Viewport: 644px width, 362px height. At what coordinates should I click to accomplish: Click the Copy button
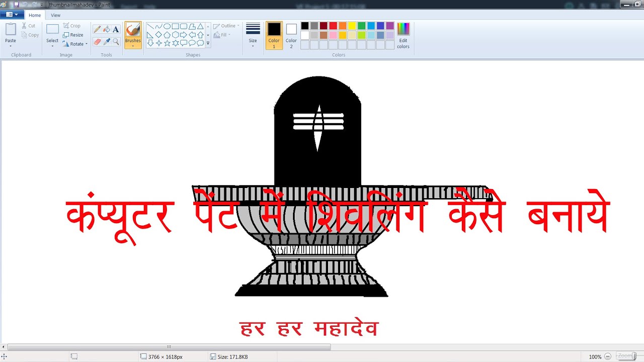[30, 35]
